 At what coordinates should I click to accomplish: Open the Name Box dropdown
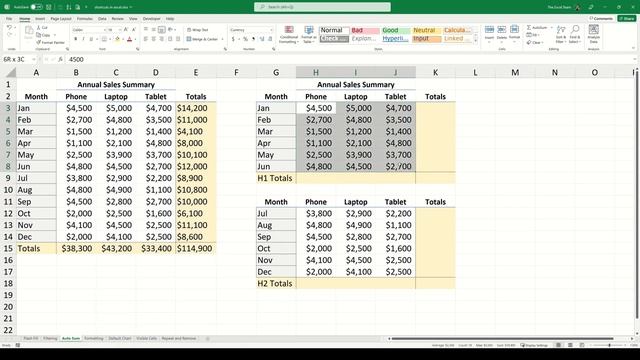pyautogui.click(x=34, y=59)
